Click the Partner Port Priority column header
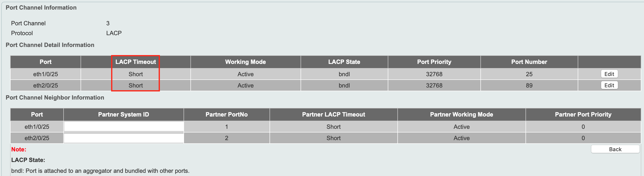 point(583,115)
